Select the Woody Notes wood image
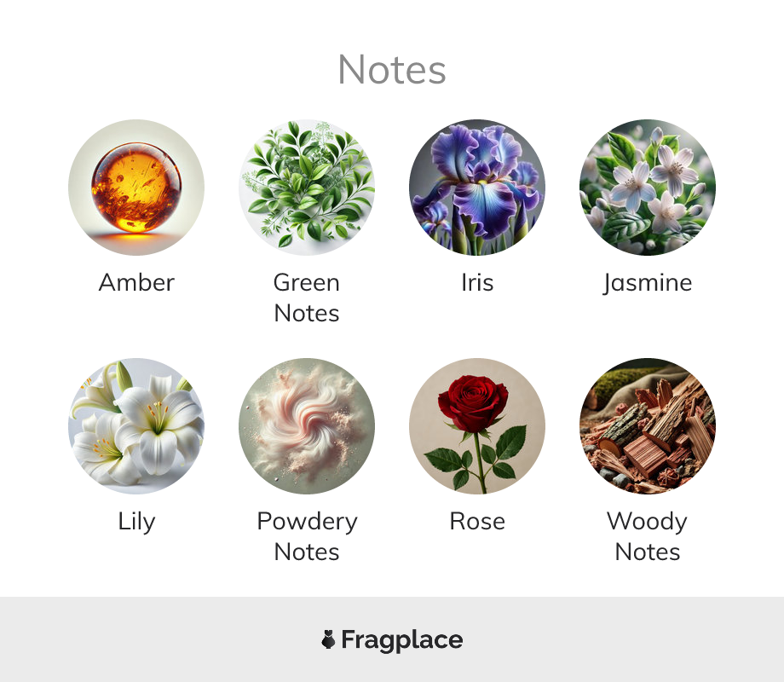Image resolution: width=784 pixels, height=682 pixels. pyautogui.click(x=648, y=425)
